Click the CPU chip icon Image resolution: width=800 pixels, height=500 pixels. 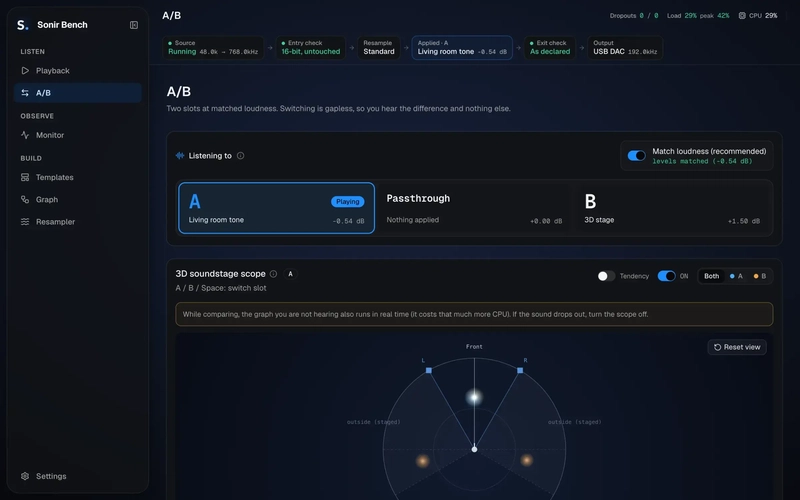pos(742,16)
